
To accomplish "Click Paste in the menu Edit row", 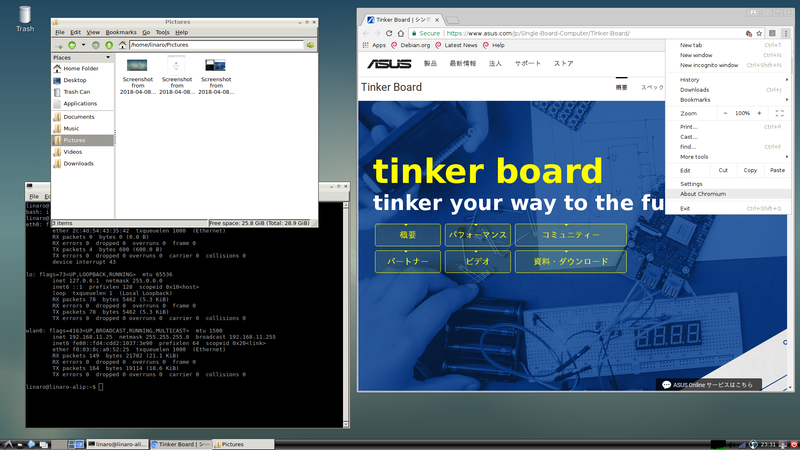I will [777, 170].
